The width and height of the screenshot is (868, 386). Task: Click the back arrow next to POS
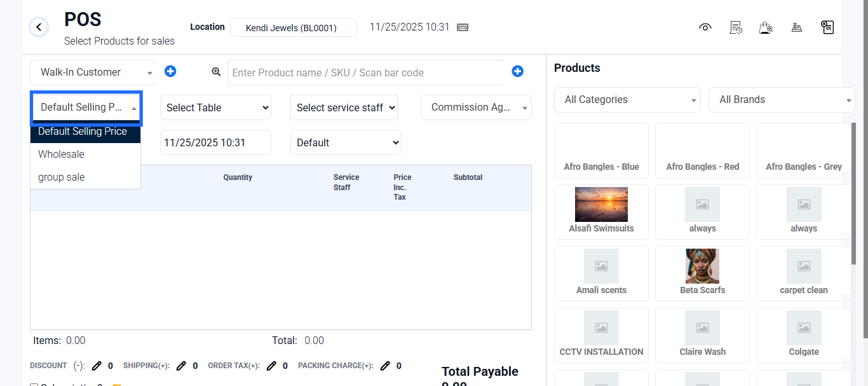[39, 27]
